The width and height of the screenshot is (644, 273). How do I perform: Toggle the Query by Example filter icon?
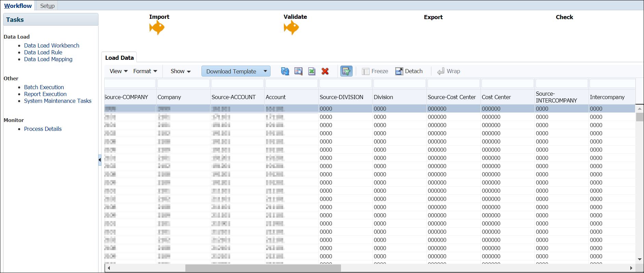click(x=346, y=71)
